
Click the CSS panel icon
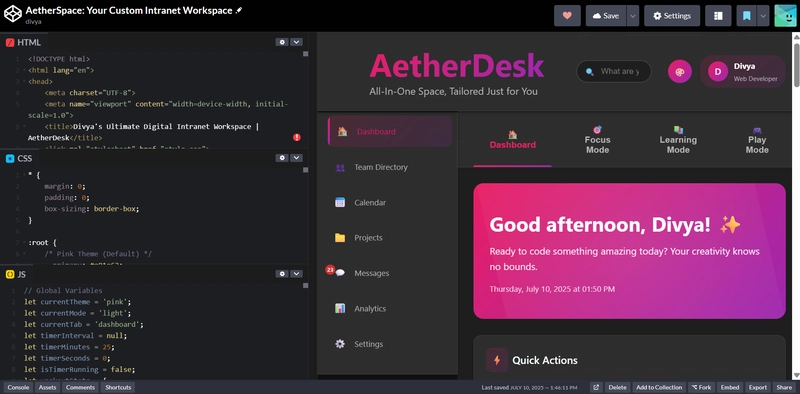point(10,158)
